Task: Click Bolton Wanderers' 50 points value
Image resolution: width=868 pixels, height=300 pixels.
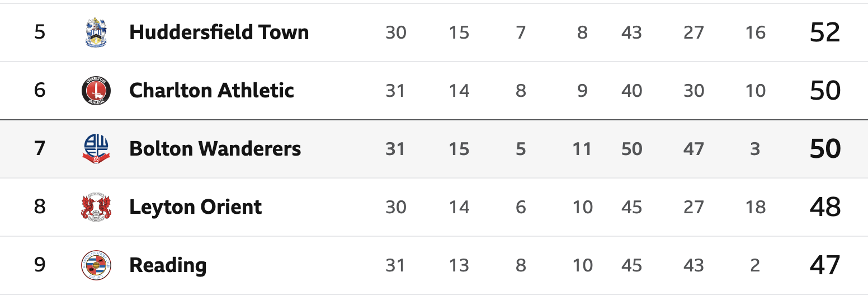Action: pyautogui.click(x=825, y=149)
